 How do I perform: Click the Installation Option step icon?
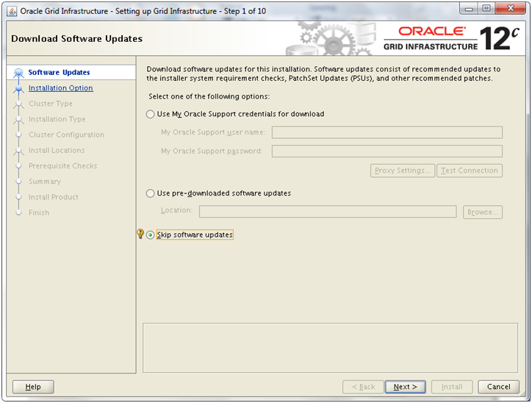[x=18, y=88]
